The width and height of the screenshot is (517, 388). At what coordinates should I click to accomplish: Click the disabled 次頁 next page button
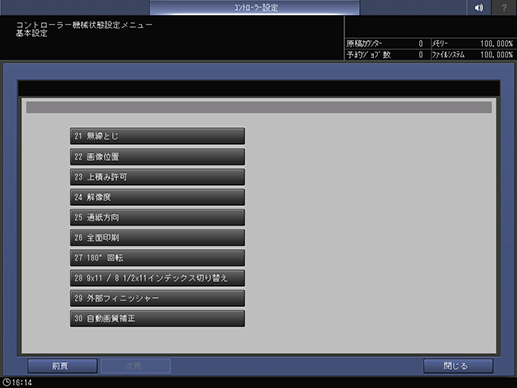(x=136, y=366)
